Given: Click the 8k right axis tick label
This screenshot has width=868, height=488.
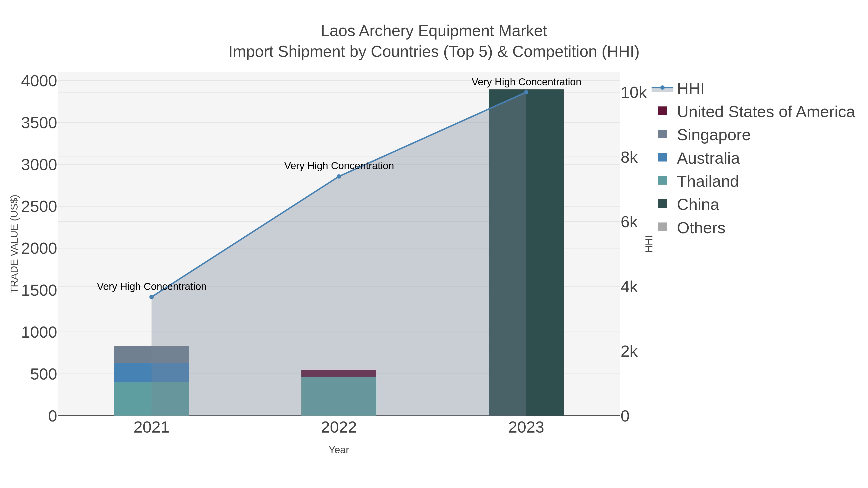Looking at the screenshot, I should 629,157.
